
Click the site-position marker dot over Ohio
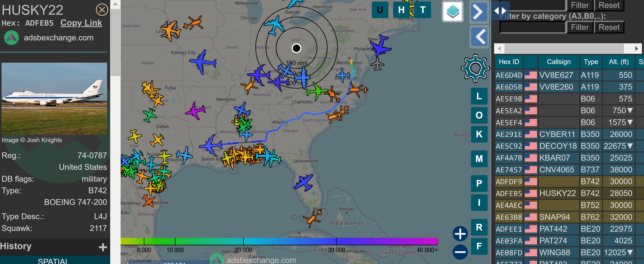(297, 48)
